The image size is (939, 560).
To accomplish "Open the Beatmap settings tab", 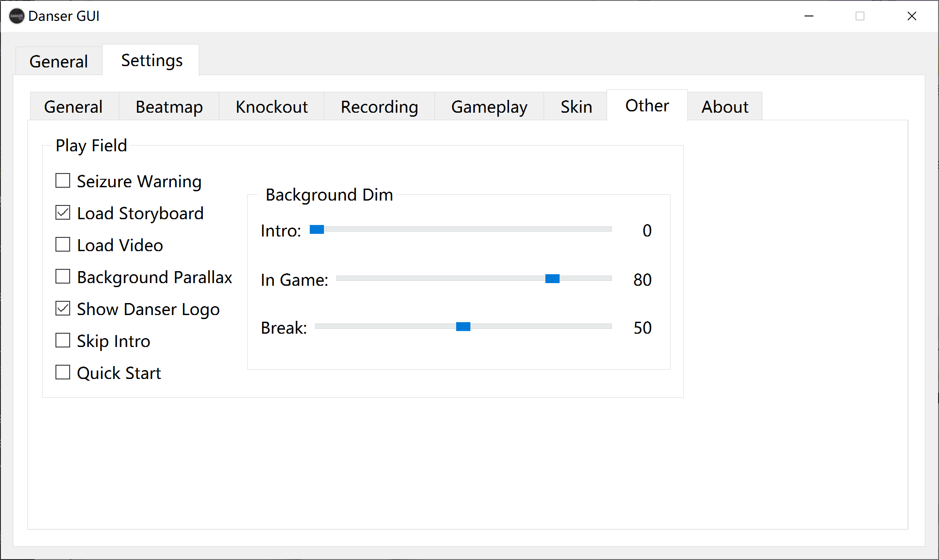I will point(169,107).
